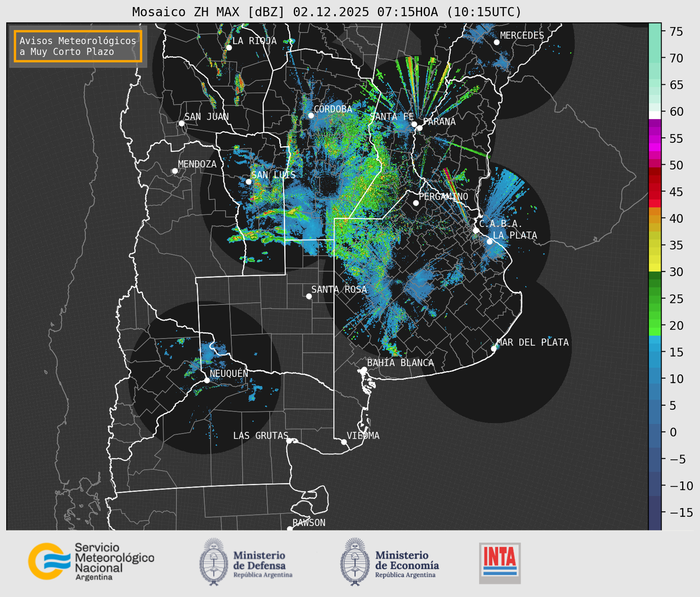Image resolution: width=700 pixels, height=597 pixels.
Task: Click the LAS GRUTAS city marker dot
Action: click(289, 441)
